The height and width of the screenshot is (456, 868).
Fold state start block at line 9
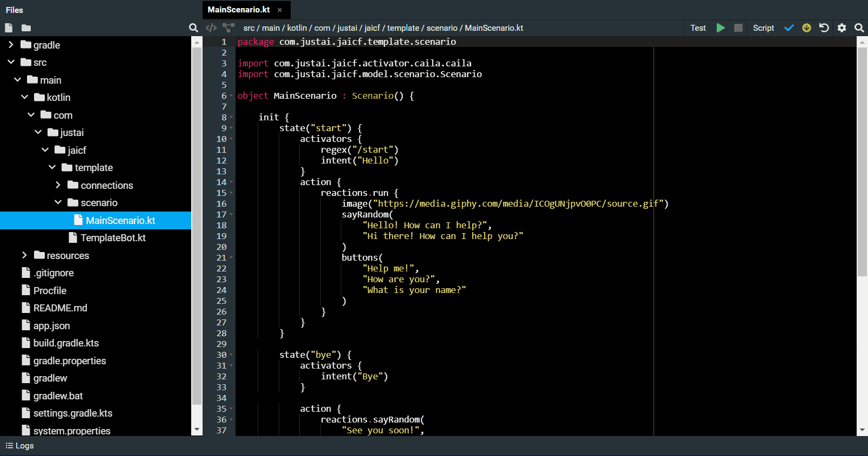[231, 128]
